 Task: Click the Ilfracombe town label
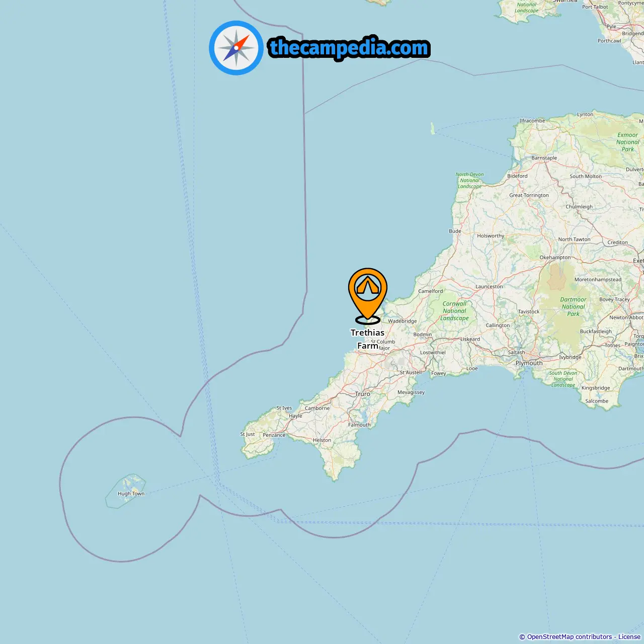click(532, 120)
